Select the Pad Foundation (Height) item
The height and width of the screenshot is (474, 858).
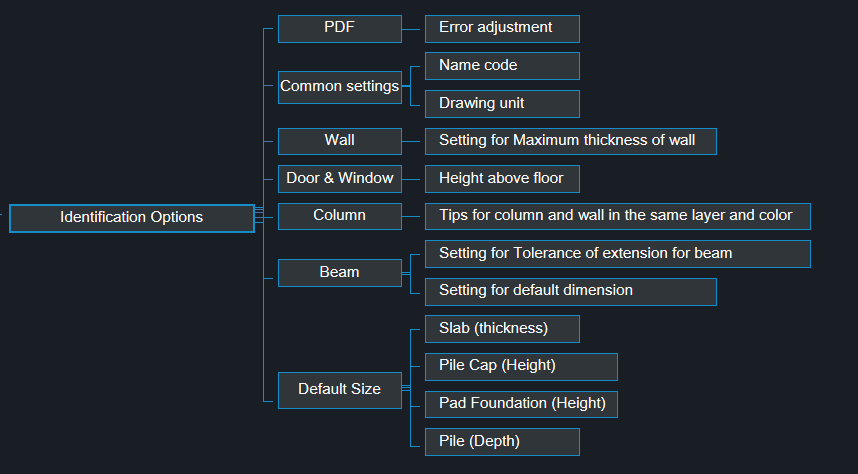tap(520, 404)
